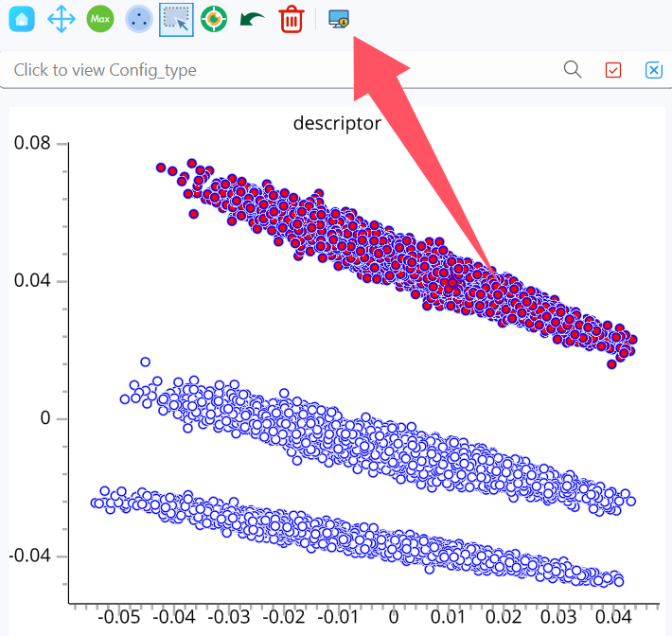Click the blue X box icon

pyautogui.click(x=654, y=70)
